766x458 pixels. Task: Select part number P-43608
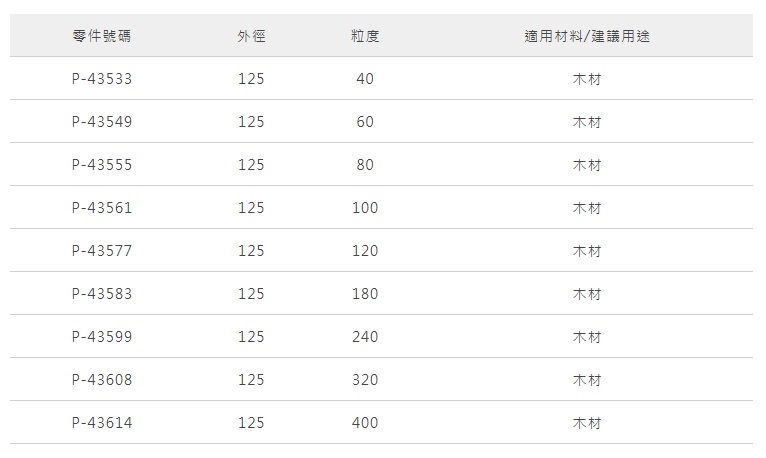pyautogui.click(x=102, y=380)
